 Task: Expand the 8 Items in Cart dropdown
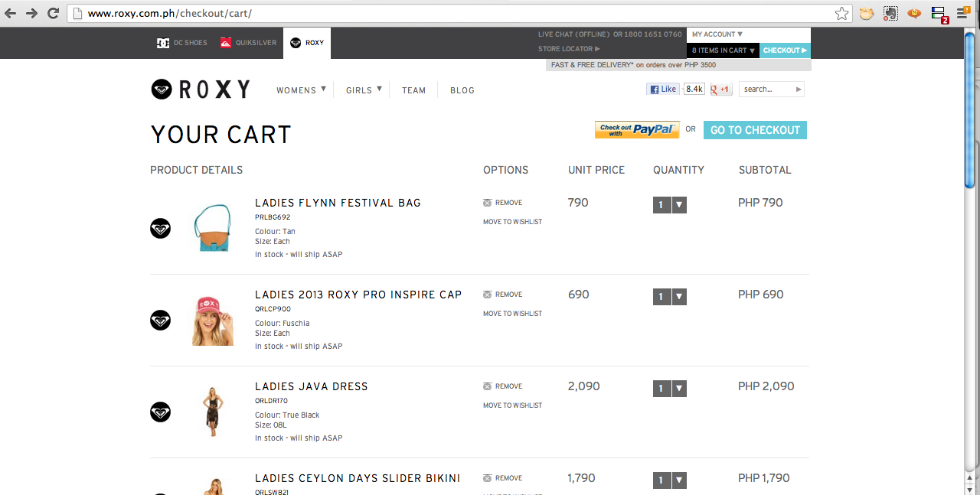coord(724,50)
